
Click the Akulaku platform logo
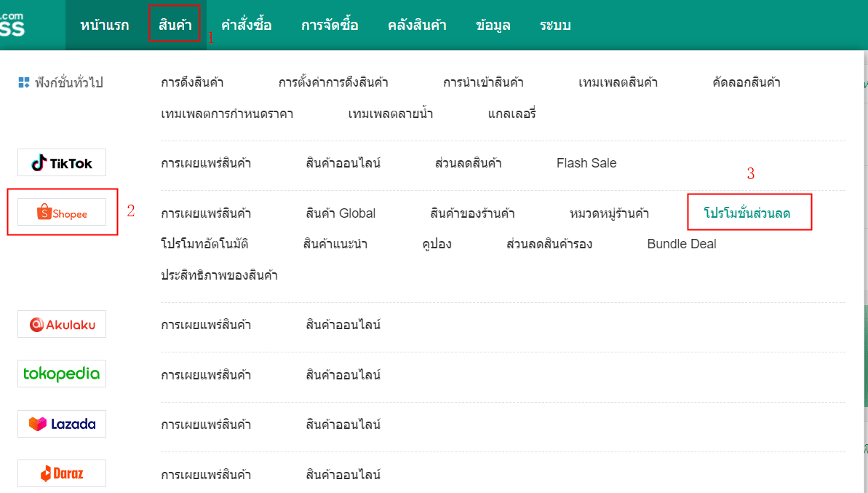point(61,324)
